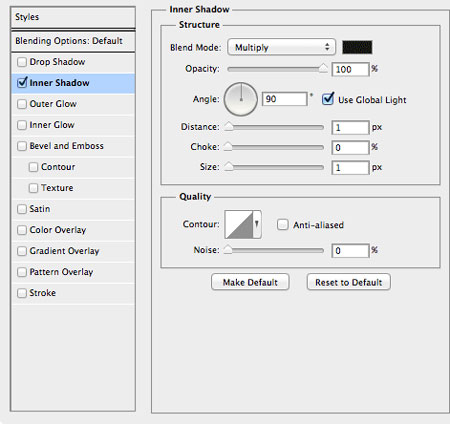Click the Opacity slider handle
The image size is (450, 424).
point(323,68)
